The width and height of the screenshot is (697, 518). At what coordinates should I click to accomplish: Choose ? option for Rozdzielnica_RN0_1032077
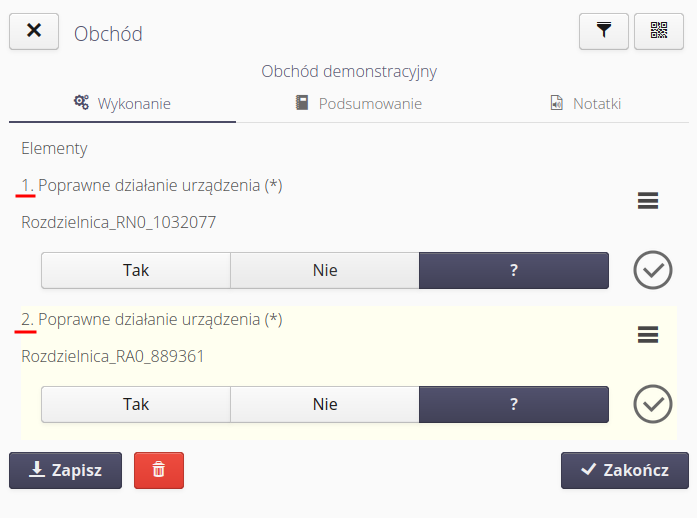513,270
